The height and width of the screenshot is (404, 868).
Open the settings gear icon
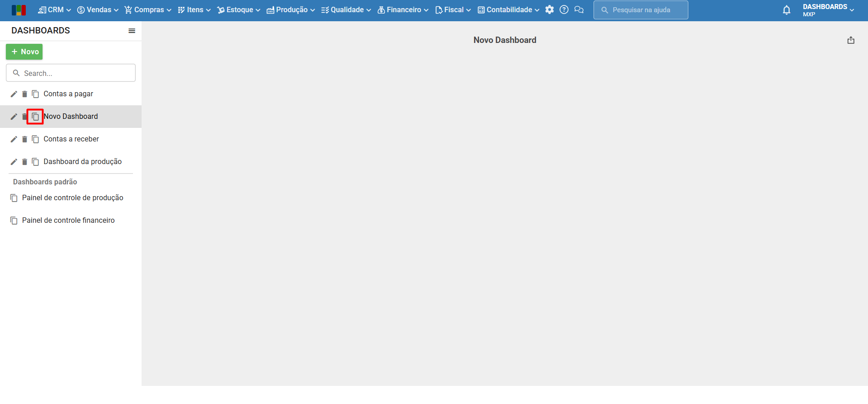[x=550, y=9]
